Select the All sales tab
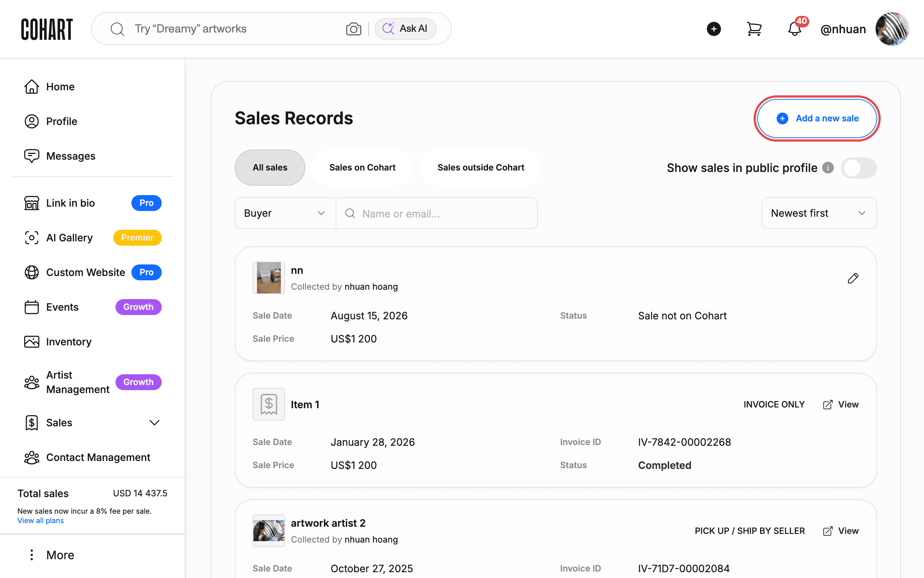924x578 pixels. 270,167
